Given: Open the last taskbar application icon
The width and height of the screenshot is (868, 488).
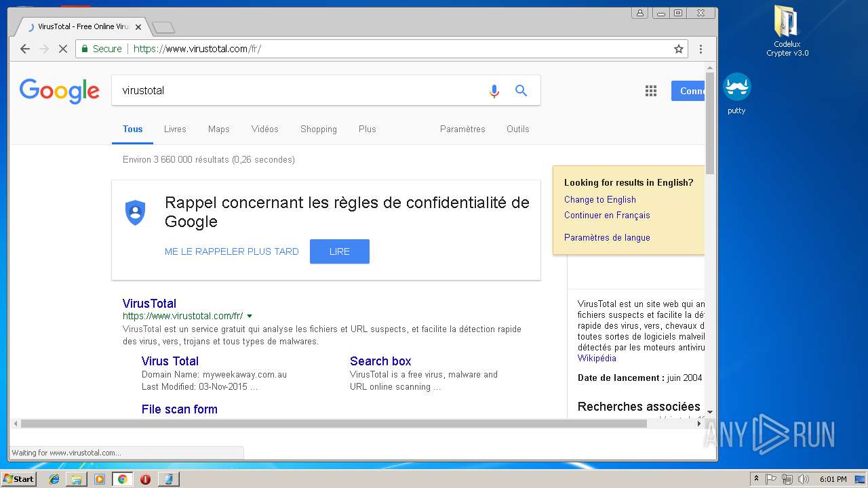Looking at the screenshot, I should [x=168, y=479].
